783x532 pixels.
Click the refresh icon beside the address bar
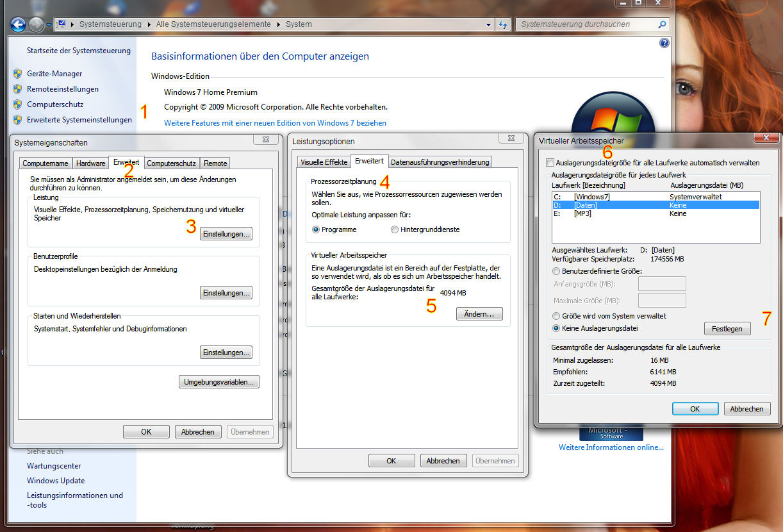click(x=502, y=24)
